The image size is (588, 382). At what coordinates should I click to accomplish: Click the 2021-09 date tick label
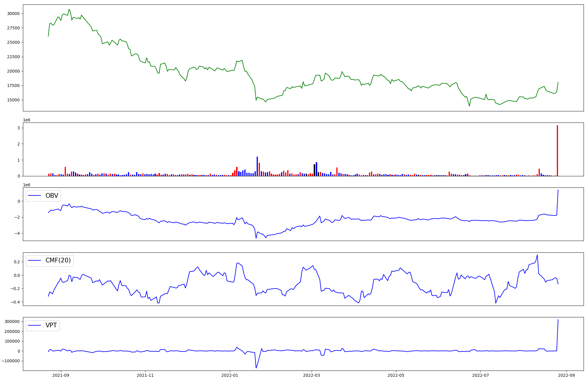[x=61, y=375]
